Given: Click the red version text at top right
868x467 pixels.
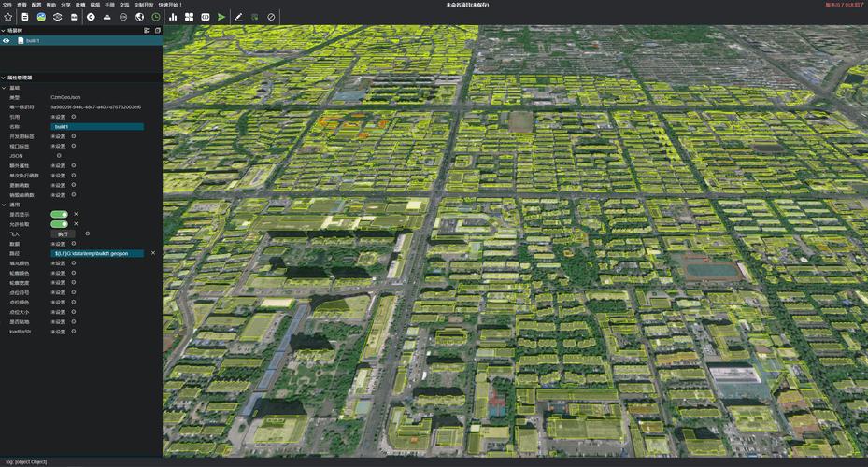Looking at the screenshot, I should [845, 5].
